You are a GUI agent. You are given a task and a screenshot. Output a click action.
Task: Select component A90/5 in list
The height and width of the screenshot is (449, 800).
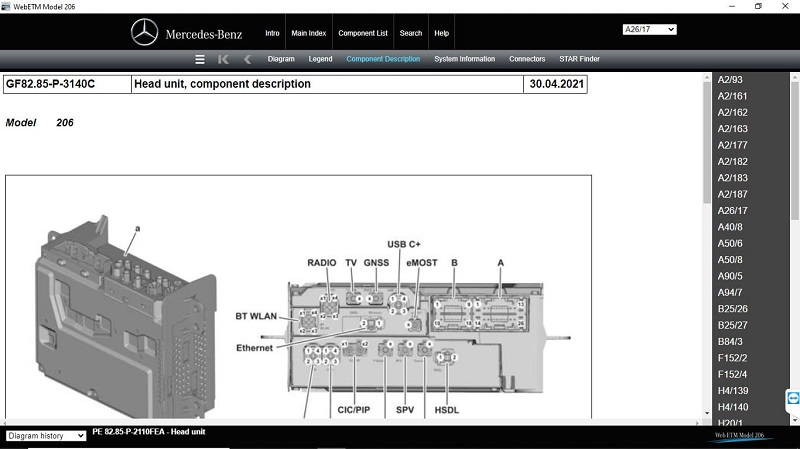[x=730, y=276]
